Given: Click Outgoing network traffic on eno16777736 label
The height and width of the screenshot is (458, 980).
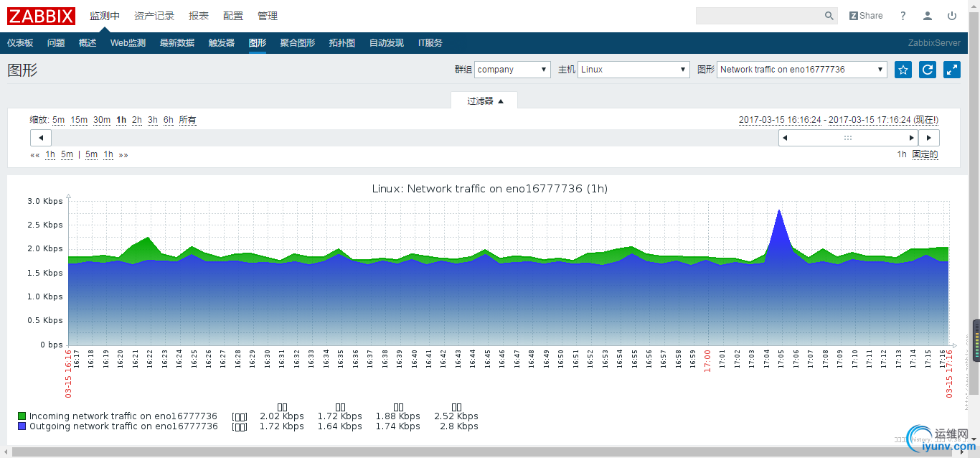Looking at the screenshot, I should (123, 426).
